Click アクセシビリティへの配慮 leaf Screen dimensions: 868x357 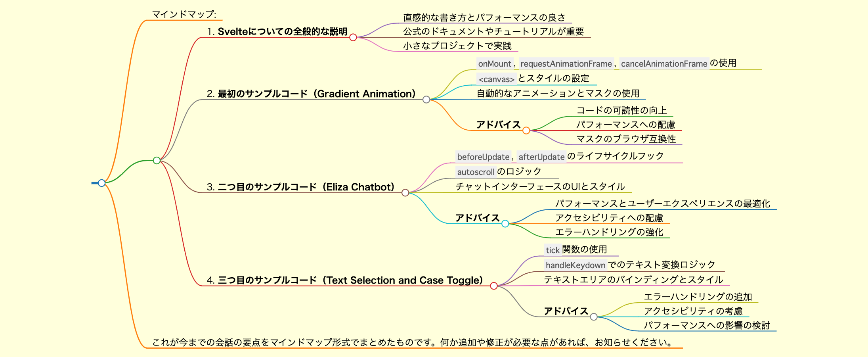point(609,218)
